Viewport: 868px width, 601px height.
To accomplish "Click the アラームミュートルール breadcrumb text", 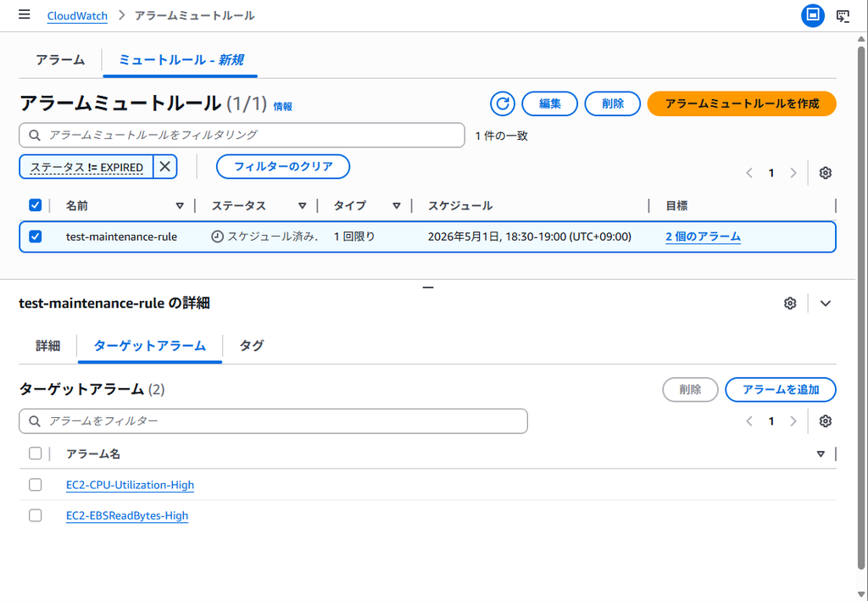I will pyautogui.click(x=195, y=15).
